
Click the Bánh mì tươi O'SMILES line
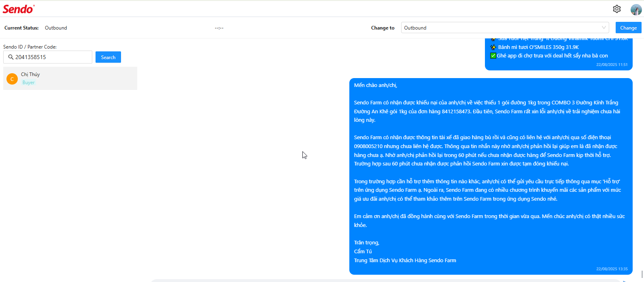pos(538,47)
